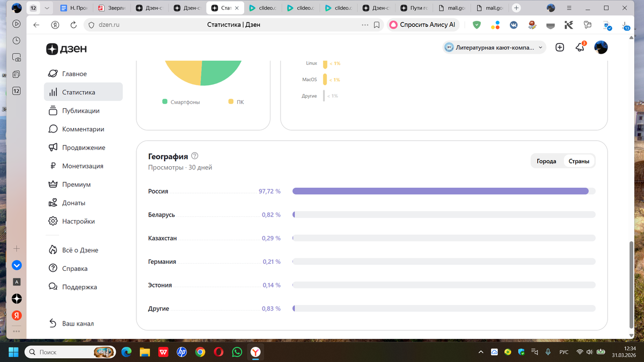644x362 pixels.
Task: Open the address bar three-dots menu
Action: point(365,25)
